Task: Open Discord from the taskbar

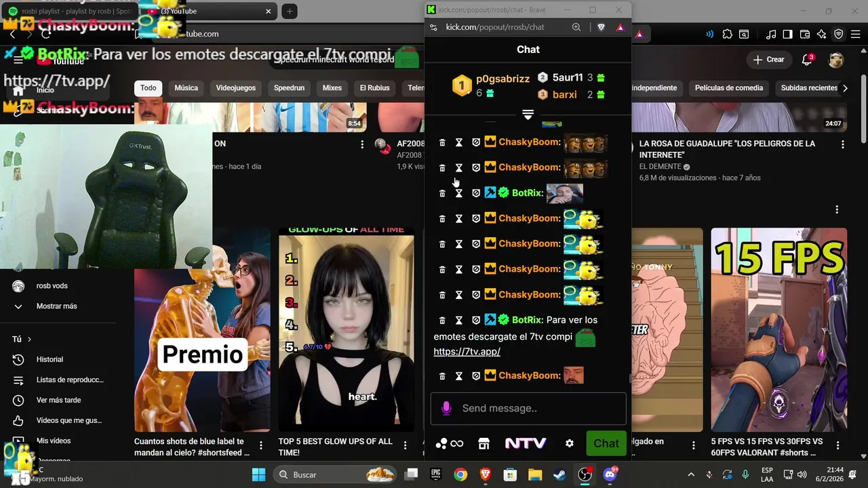Action: tap(610, 474)
